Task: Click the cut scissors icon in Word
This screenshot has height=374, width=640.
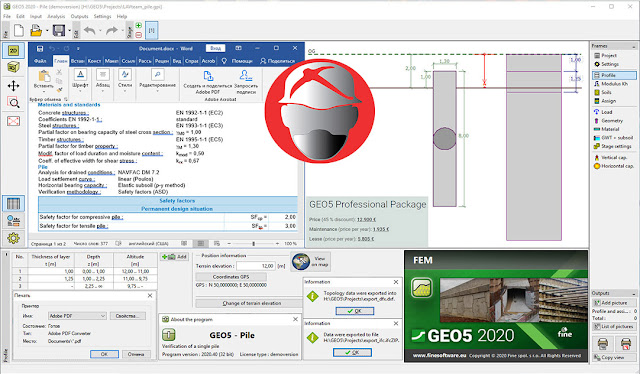Action: coord(59,72)
